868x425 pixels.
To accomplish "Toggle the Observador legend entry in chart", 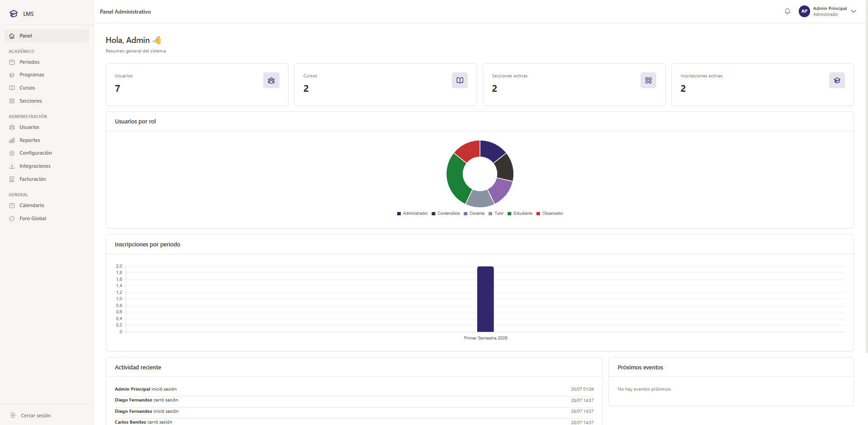I will (x=550, y=213).
